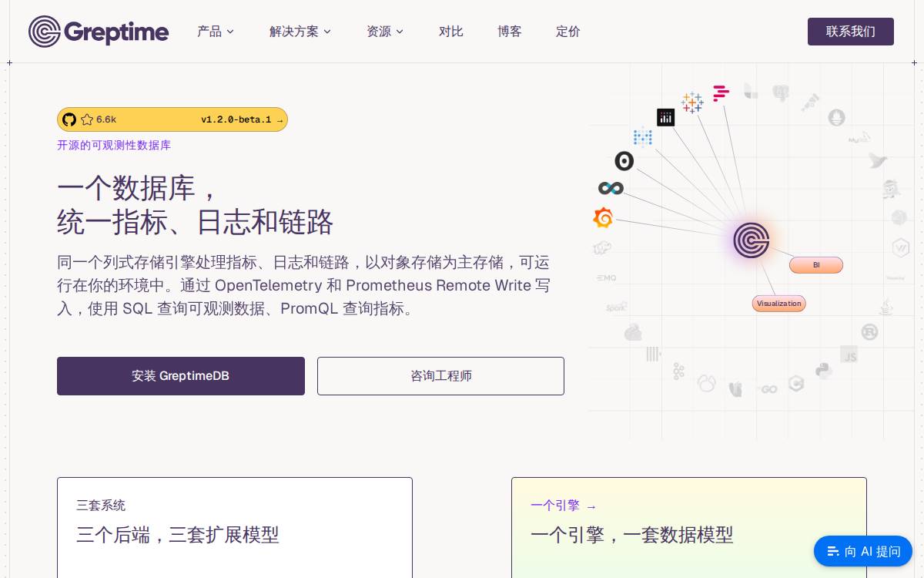
Task: Click the faded JS square icon
Action: [849, 355]
